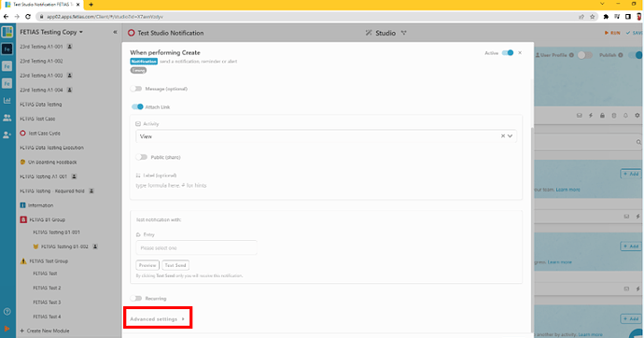
Task: Turn off the Attach Link toggle
Action: click(137, 106)
